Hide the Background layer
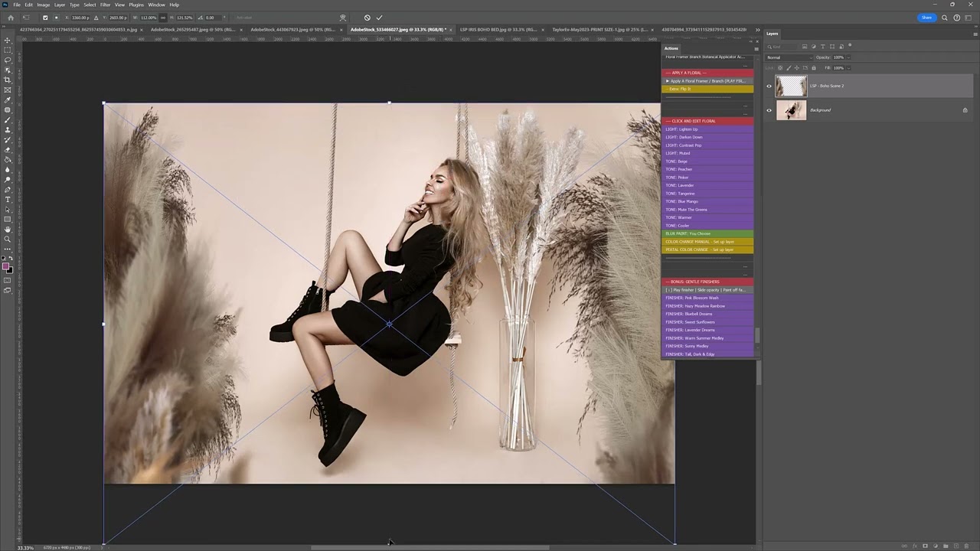980x551 pixels. [769, 110]
